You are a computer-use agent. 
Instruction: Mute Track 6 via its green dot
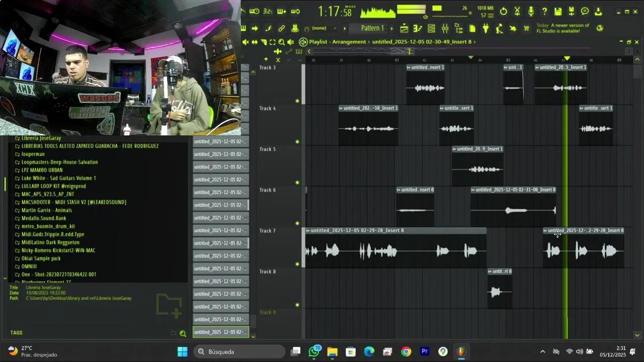click(297, 223)
